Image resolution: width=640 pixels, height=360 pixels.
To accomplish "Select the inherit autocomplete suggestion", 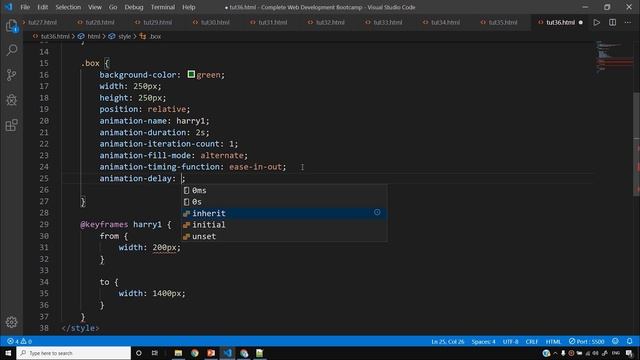I will (284, 213).
